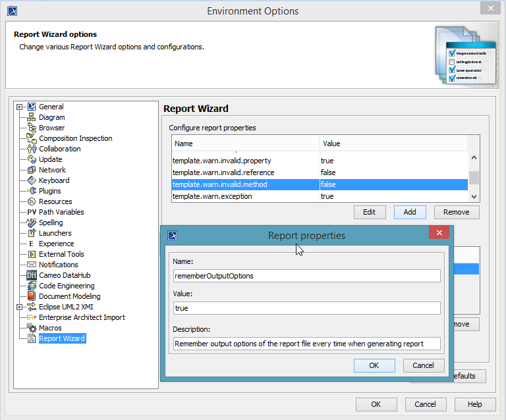Viewport: 506px width, 420px height.
Task: Expand the General tree node
Action: coord(20,107)
